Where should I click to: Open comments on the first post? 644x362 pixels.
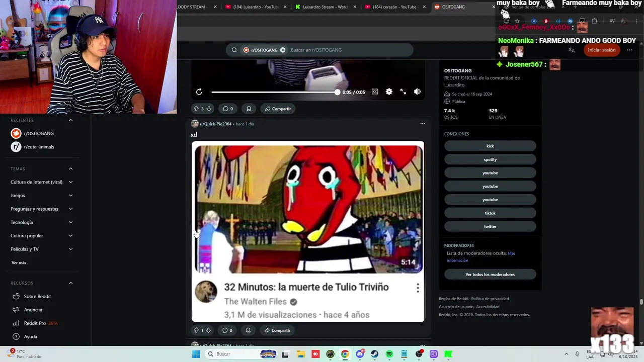228,109
